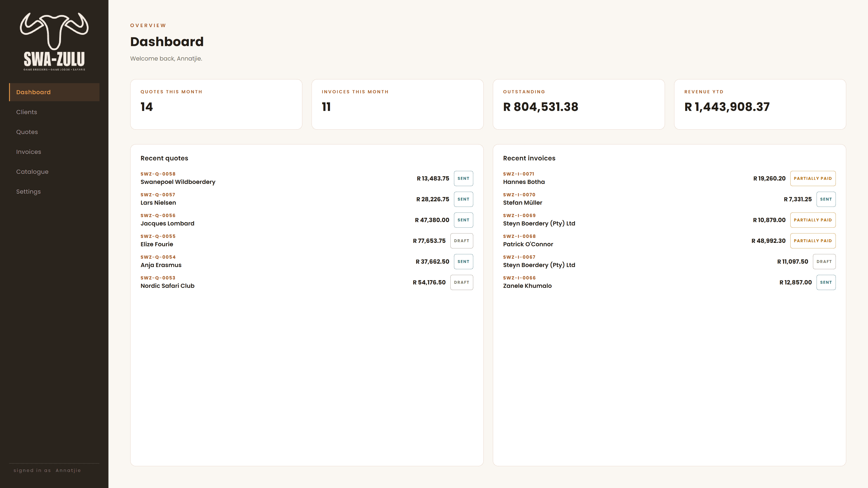Click the signed in as Annatjie label

point(47,470)
